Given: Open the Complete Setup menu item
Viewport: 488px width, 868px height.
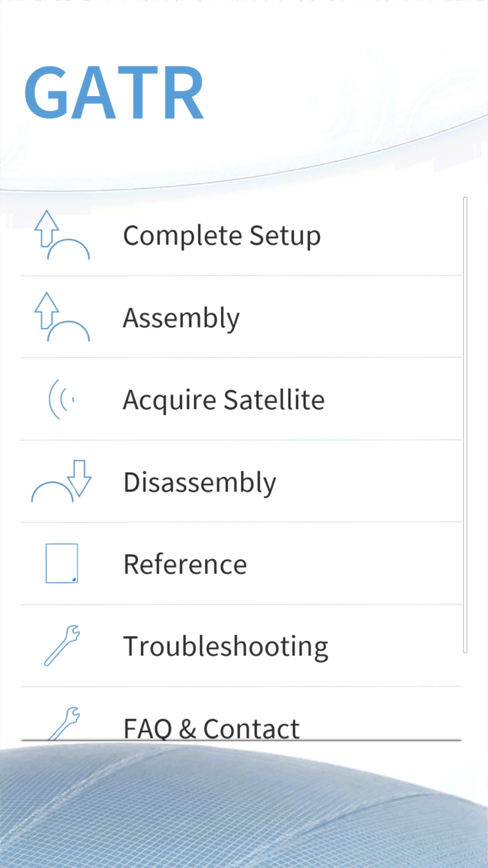Looking at the screenshot, I should point(241,235).
